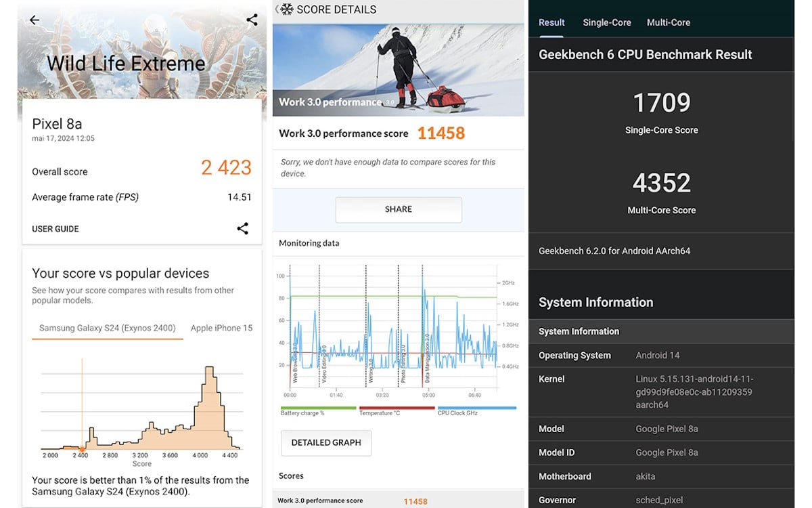Switch to the Single-Core tab

point(607,22)
